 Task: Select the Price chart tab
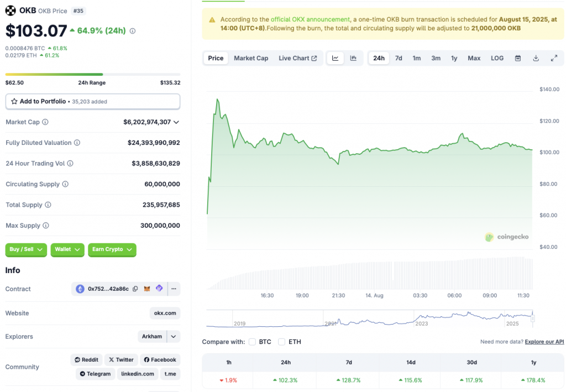point(216,58)
